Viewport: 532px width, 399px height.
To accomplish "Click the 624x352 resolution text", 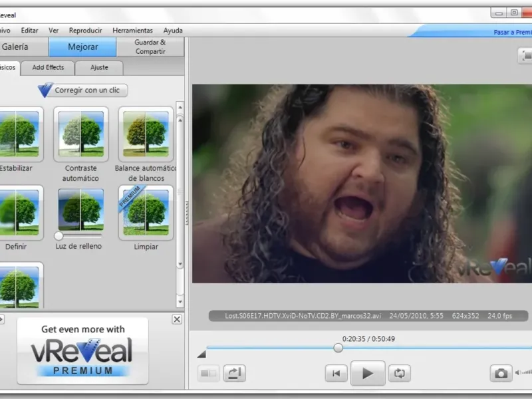I will (465, 316).
